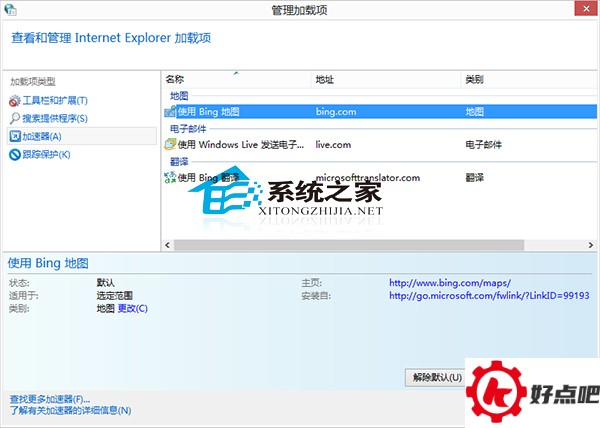The width and height of the screenshot is (600, 428).
Task: Click the Accelerators (加速器) icon
Action: [x=15, y=137]
